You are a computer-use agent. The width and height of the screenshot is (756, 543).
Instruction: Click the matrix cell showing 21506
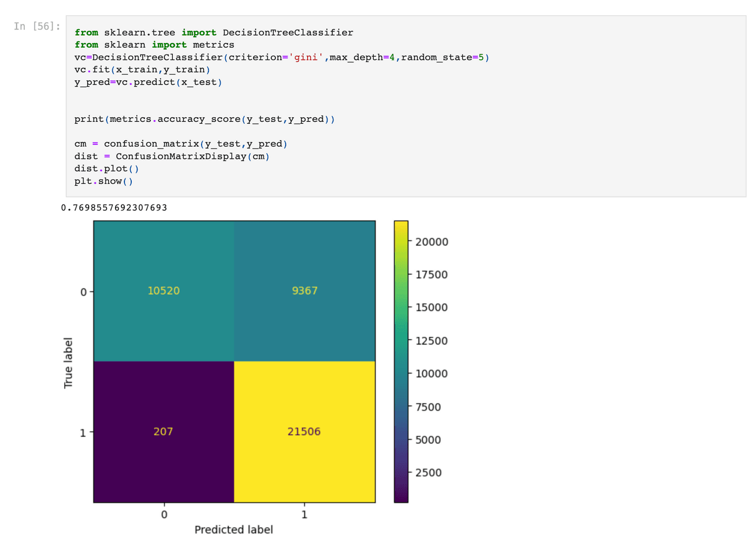[304, 432]
